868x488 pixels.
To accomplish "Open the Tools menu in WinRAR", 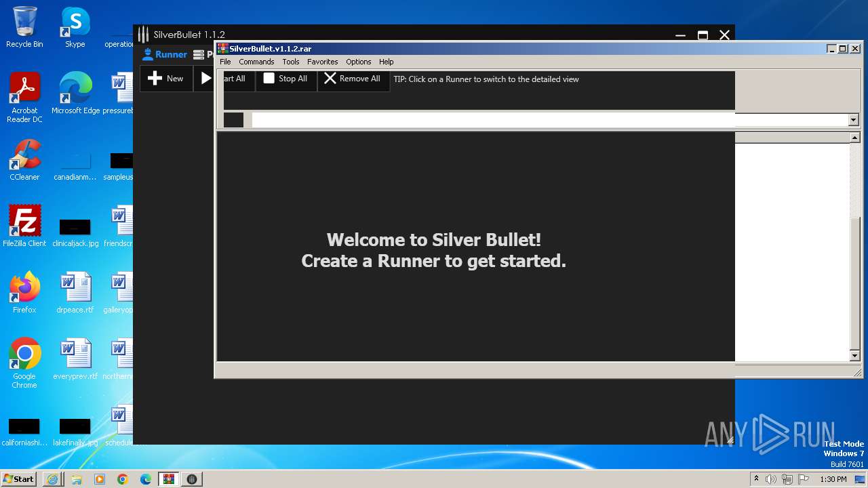I will [x=291, y=62].
